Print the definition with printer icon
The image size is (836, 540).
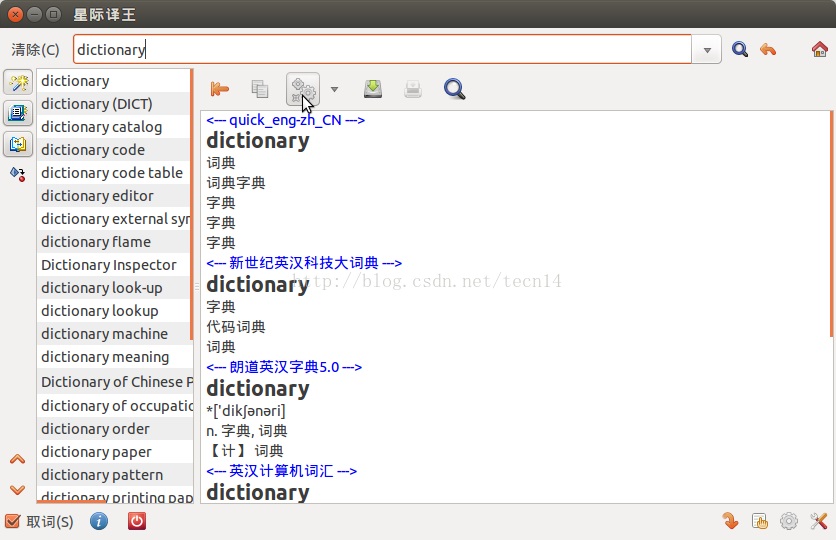pos(413,89)
